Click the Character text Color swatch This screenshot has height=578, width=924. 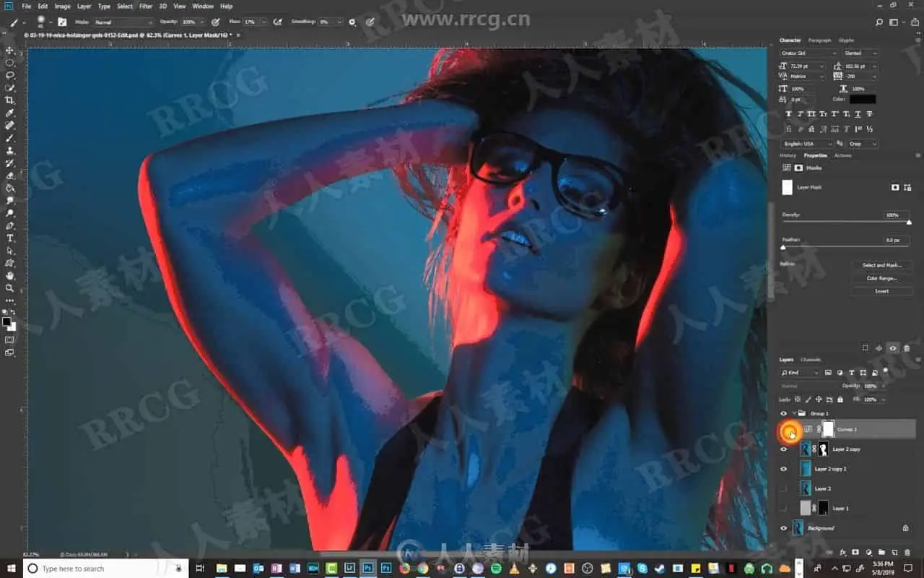863,99
